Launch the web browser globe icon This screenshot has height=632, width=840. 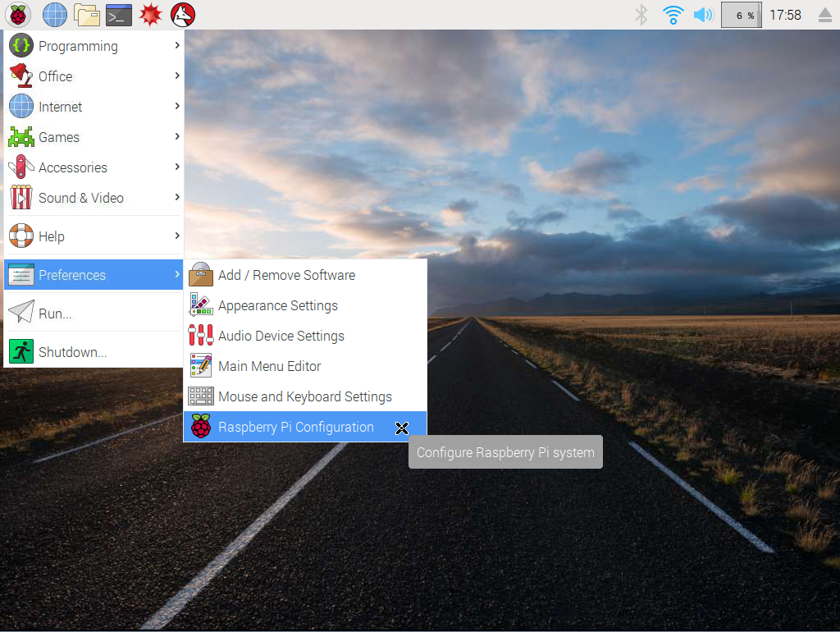tap(55, 14)
